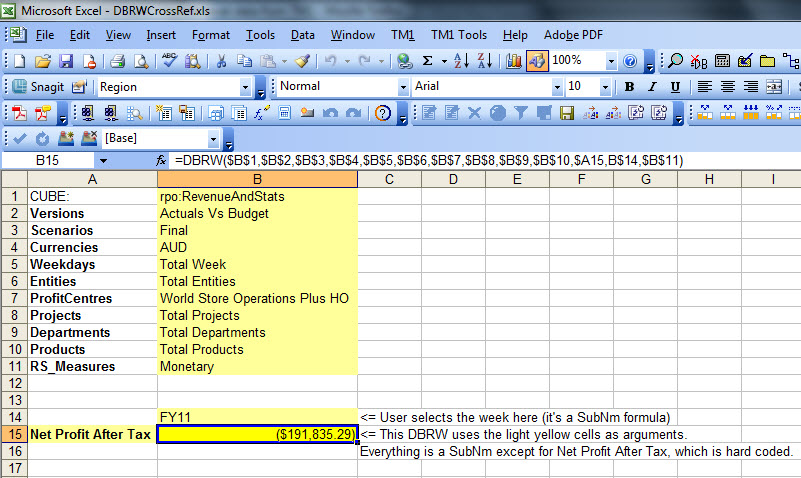Click the TM1 help question mark icon
The image size is (801, 478).
383,112
